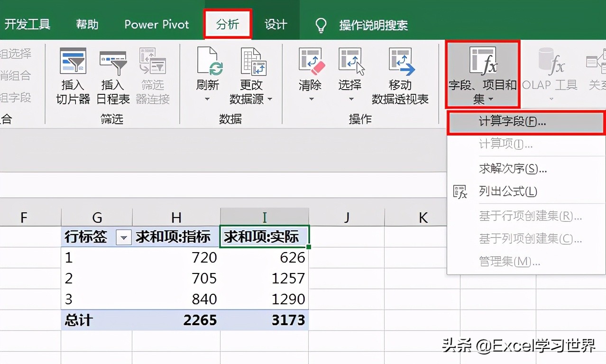Choose 列出公式(L) from the menu

526,191
